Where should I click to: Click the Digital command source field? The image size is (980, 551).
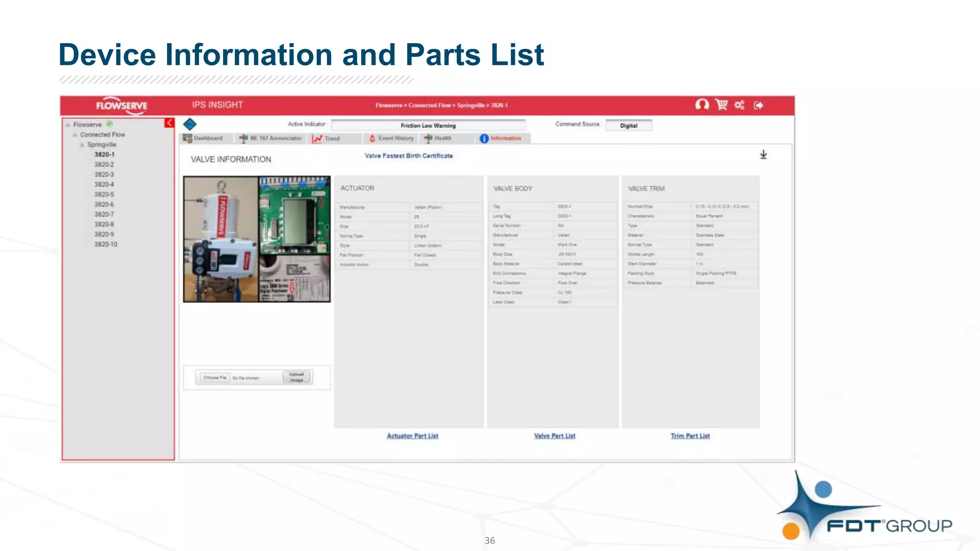pos(628,125)
